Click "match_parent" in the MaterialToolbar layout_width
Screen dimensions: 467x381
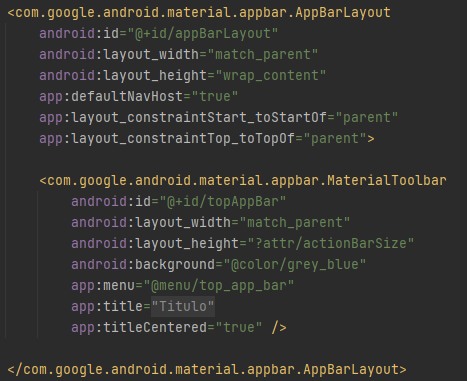click(295, 223)
